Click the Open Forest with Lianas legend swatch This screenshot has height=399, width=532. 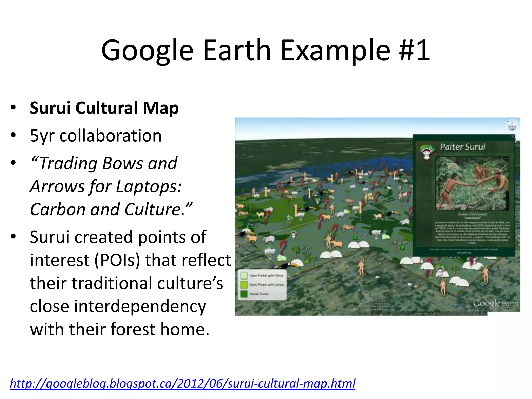pyautogui.click(x=244, y=285)
